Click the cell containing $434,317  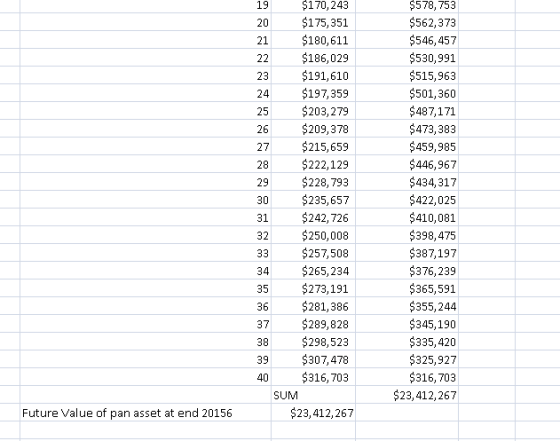coord(407,182)
